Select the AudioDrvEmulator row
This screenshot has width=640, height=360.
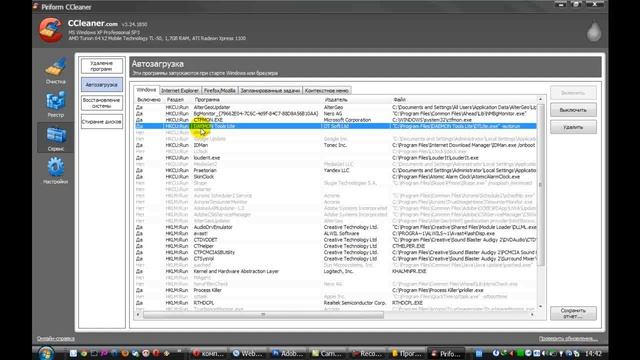pyautogui.click(x=336, y=227)
